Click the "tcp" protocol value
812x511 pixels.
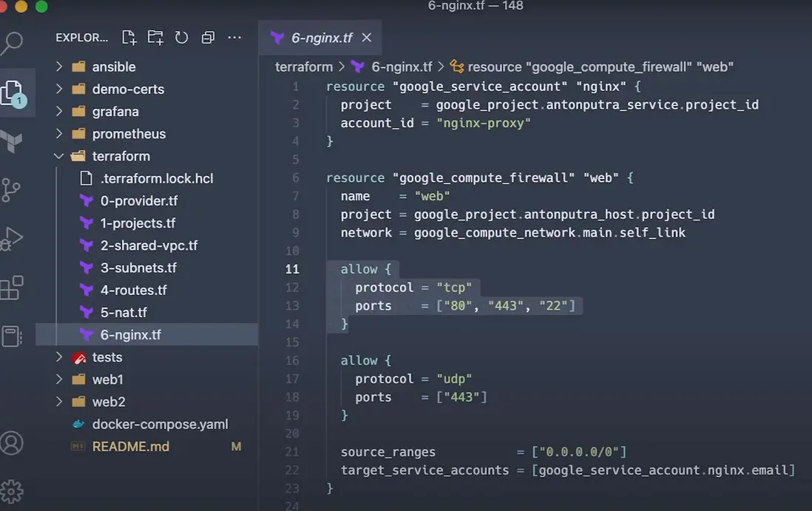click(x=454, y=288)
